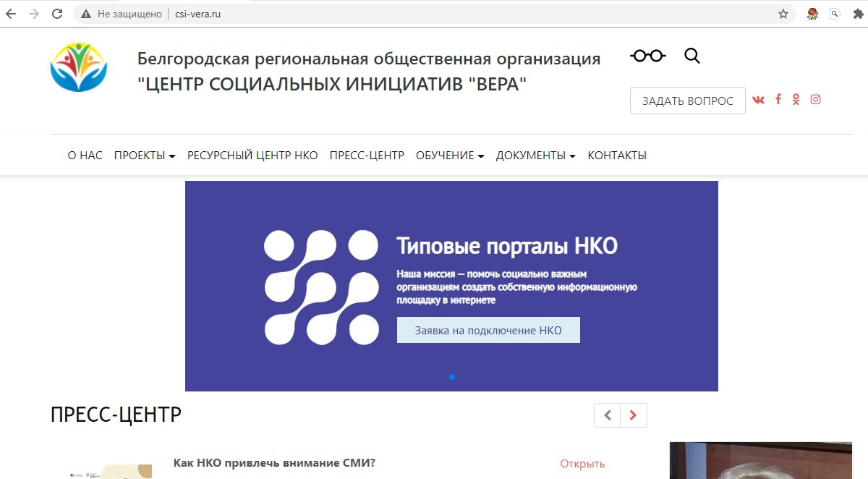Click the white dots logo on the banner
The width and height of the screenshot is (868, 479).
click(x=321, y=287)
